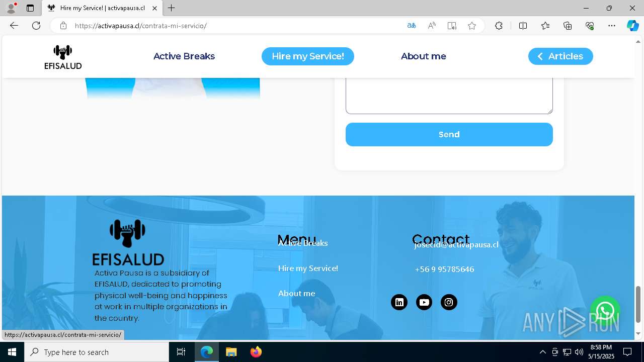
Task: Open browser Collections panel
Action: (x=568, y=26)
